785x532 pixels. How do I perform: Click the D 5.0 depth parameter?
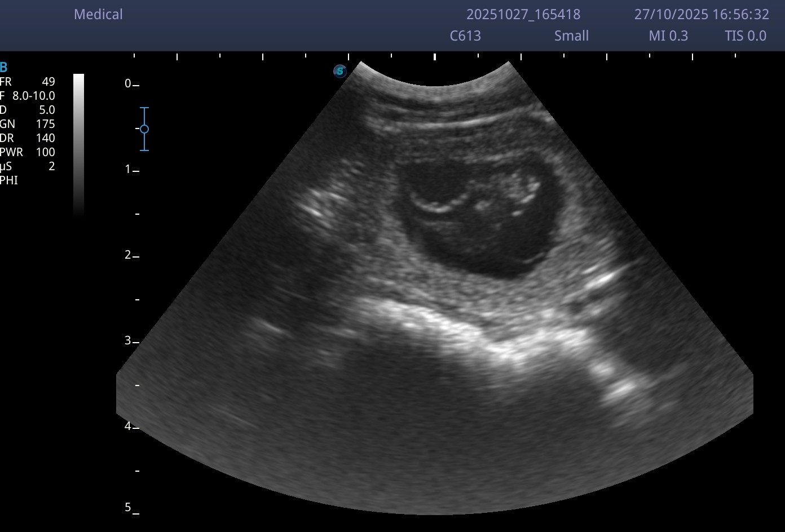tap(28, 110)
